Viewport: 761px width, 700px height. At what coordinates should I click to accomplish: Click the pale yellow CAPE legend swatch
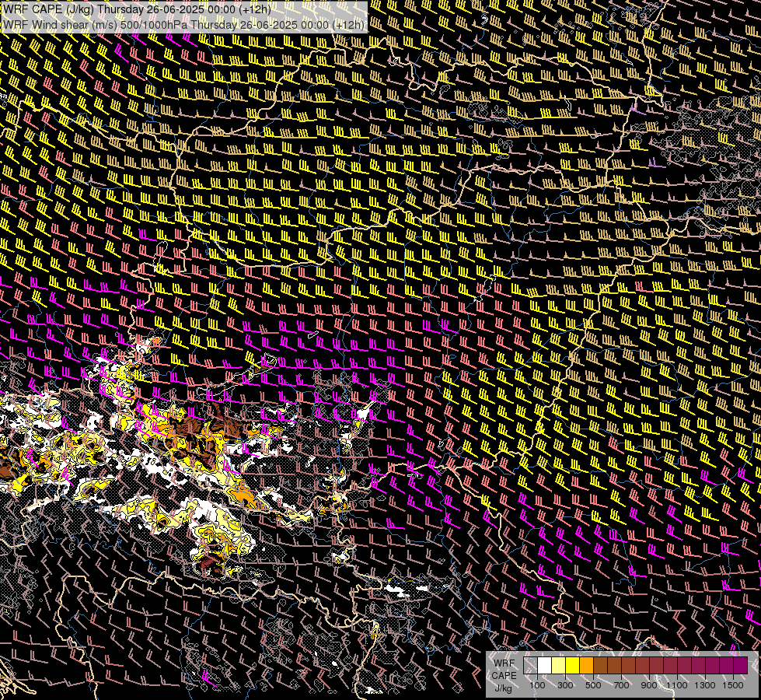click(559, 666)
